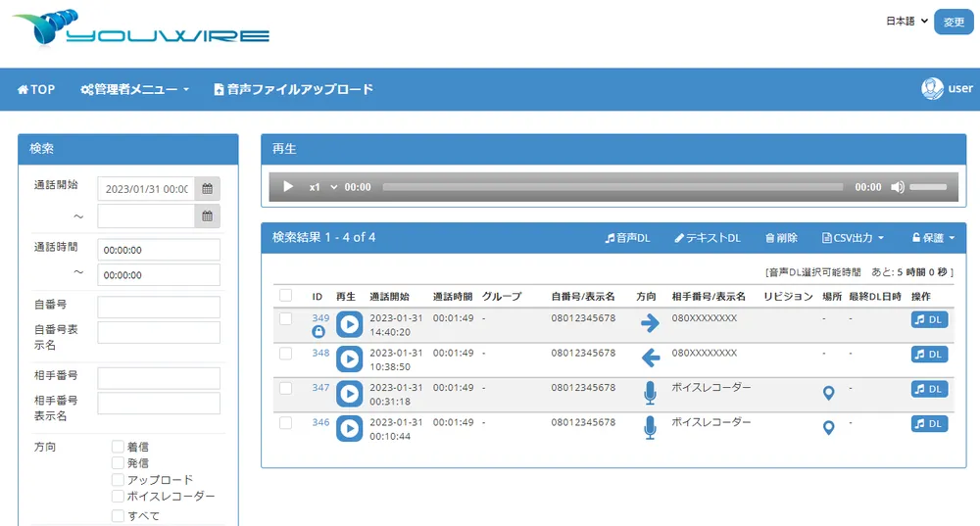Open the 日本語 language dropdown

coord(907,21)
